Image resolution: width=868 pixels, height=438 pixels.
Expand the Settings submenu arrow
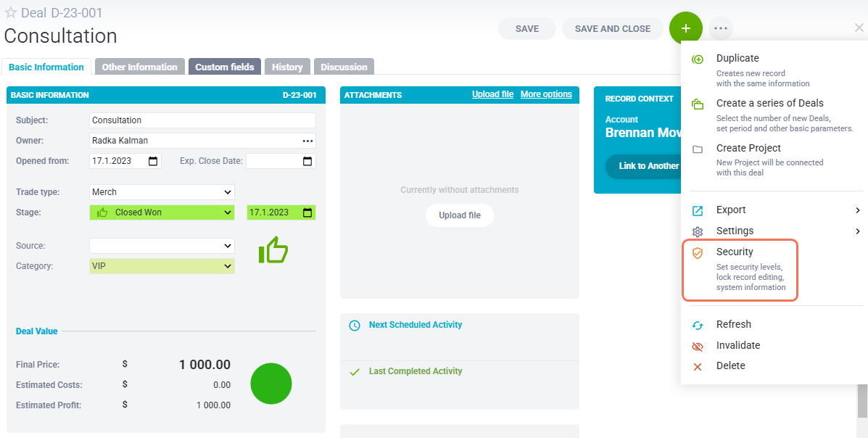[857, 231]
